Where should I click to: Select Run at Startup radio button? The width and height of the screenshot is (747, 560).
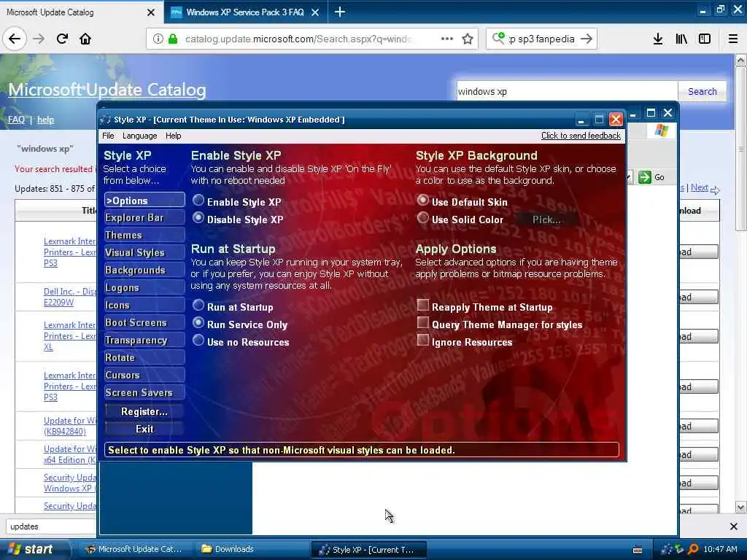[x=198, y=306]
